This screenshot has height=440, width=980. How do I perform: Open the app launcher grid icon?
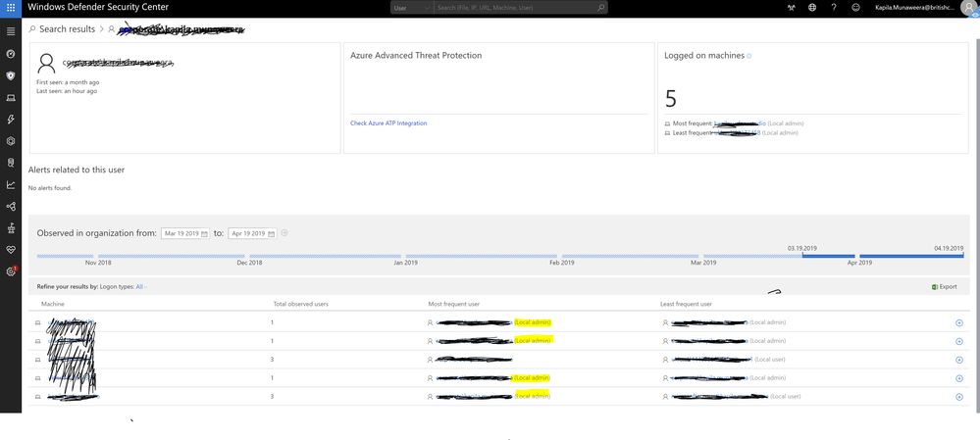11,8
